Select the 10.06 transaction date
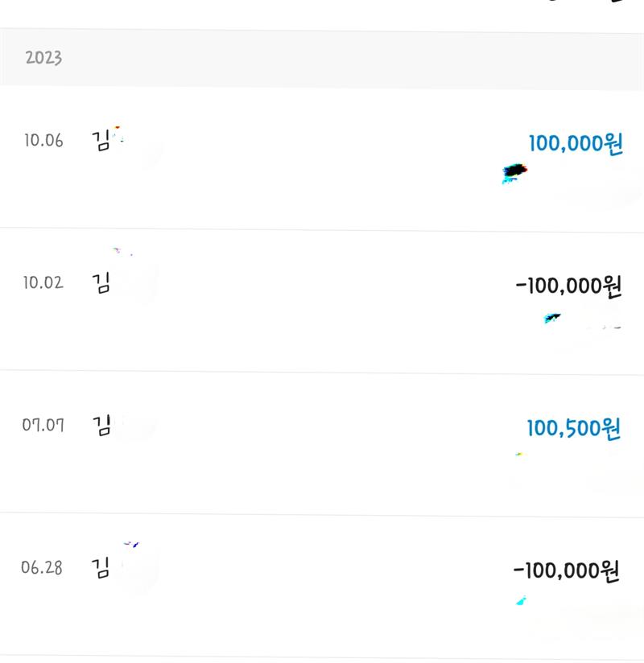Screen dimensions: 644x663 tap(43, 142)
